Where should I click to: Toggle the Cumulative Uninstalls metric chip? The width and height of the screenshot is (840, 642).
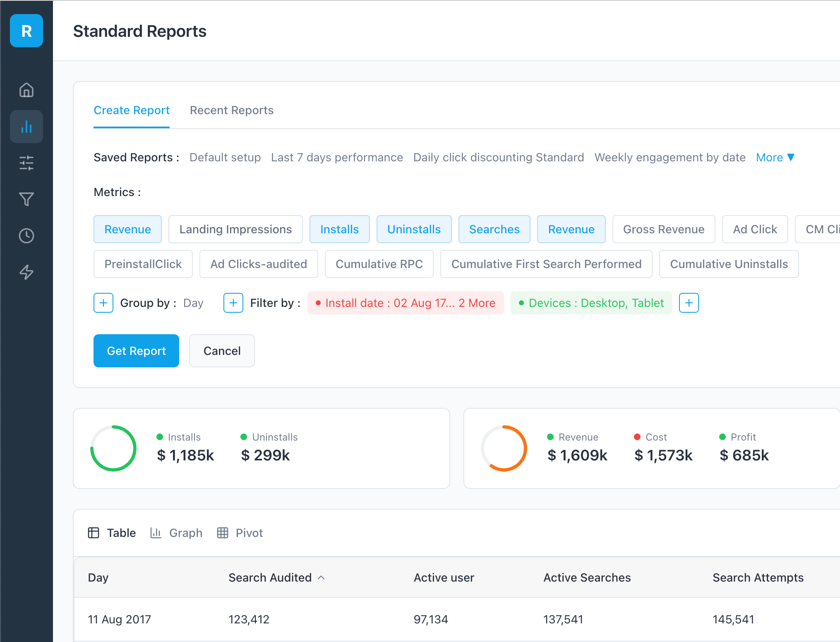(x=729, y=264)
